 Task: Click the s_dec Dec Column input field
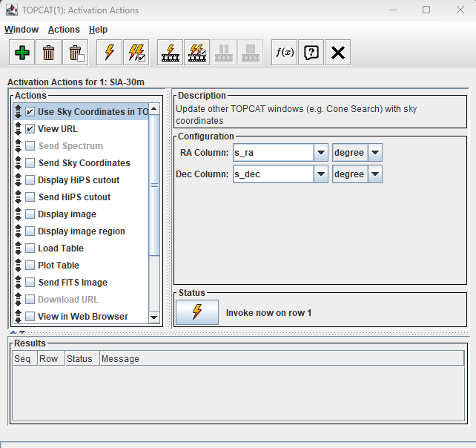273,174
